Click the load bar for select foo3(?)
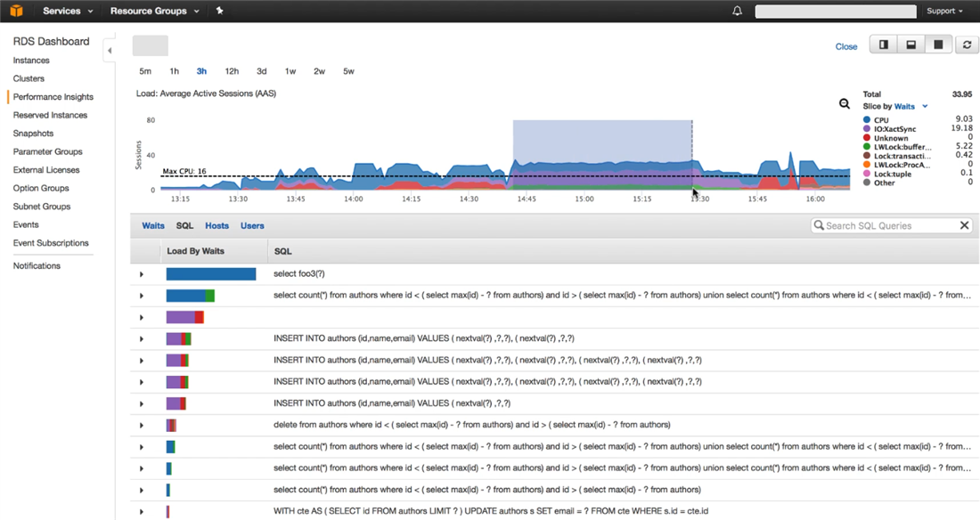 (211, 274)
